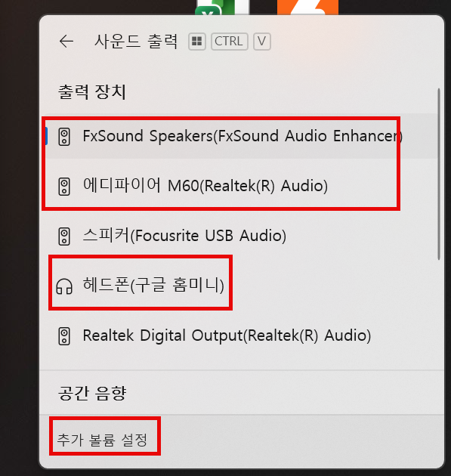Select FxSound Speakers as output device
Screen dimensions: 451x476
238,136
